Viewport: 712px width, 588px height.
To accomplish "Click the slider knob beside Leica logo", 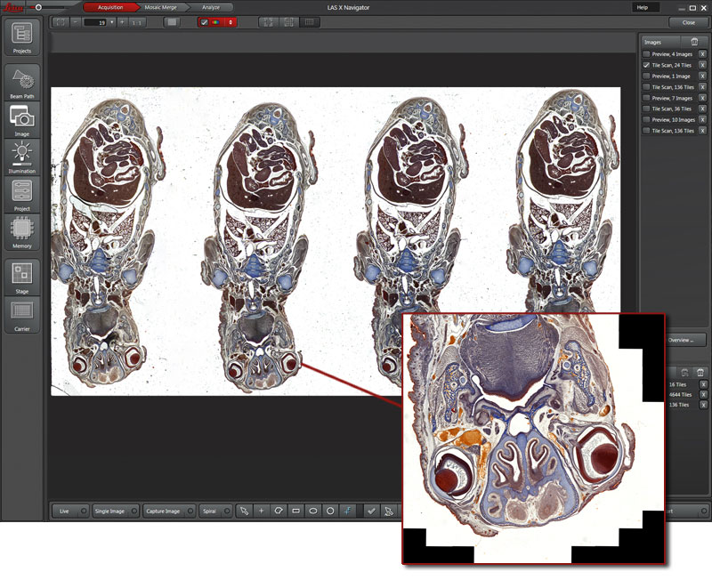I will coord(36,7).
